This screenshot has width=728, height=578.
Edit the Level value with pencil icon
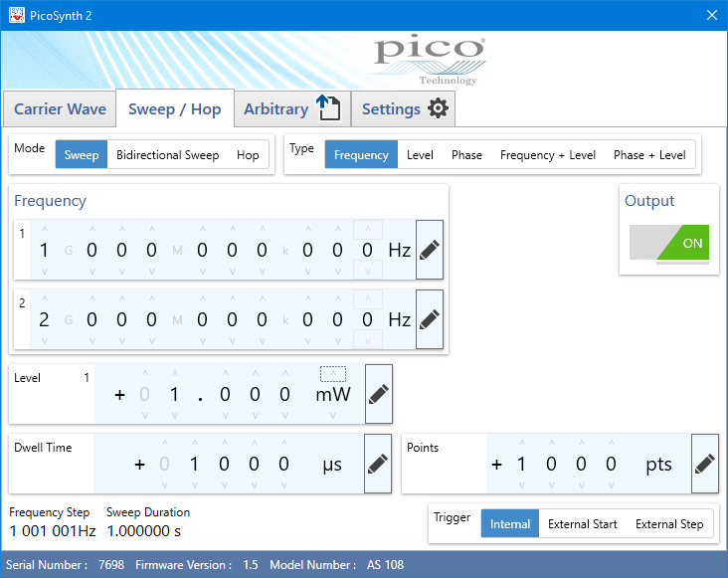coord(379,394)
